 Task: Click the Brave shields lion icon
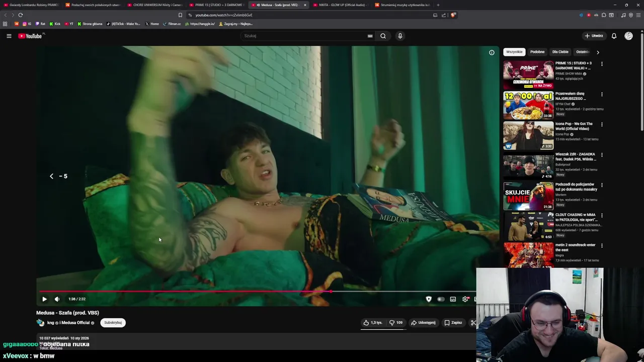pyautogui.click(x=453, y=15)
